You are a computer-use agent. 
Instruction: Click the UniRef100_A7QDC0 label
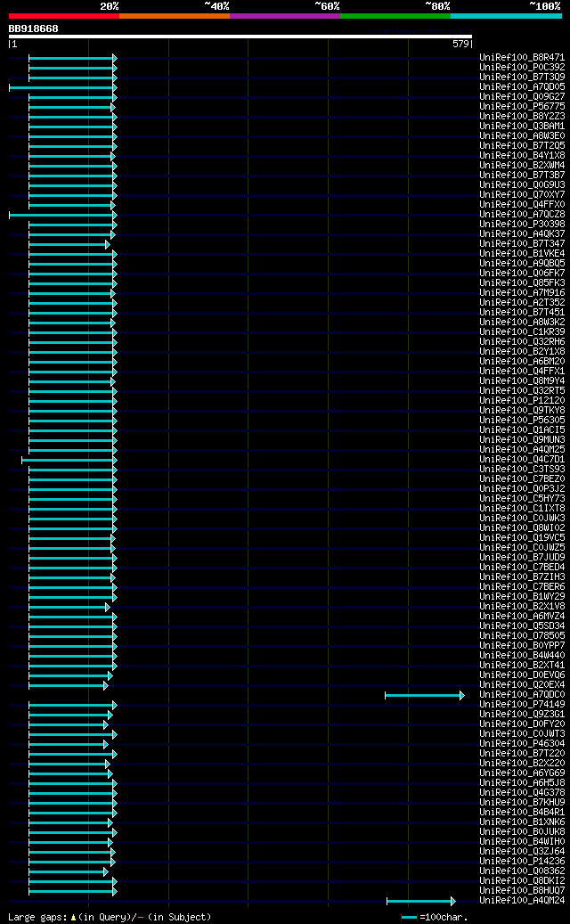tap(522, 695)
